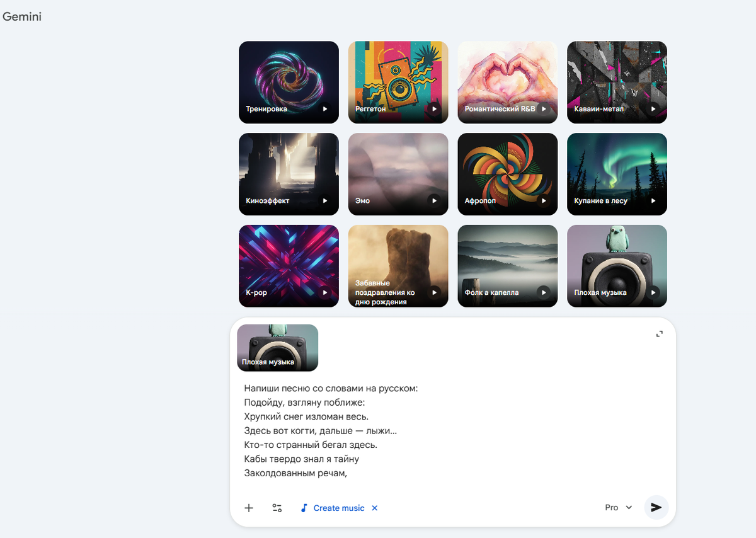Select Забавные поздравления ко дню рождения

click(x=398, y=265)
